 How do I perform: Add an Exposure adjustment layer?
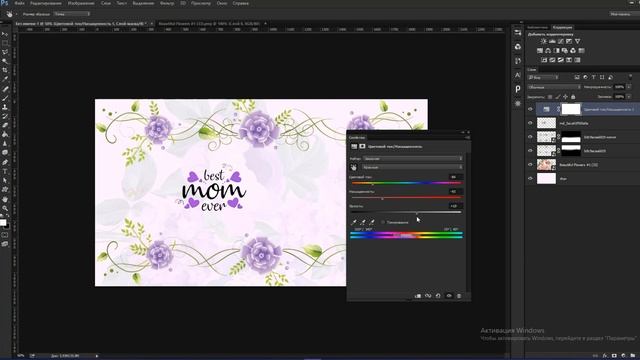569,41
